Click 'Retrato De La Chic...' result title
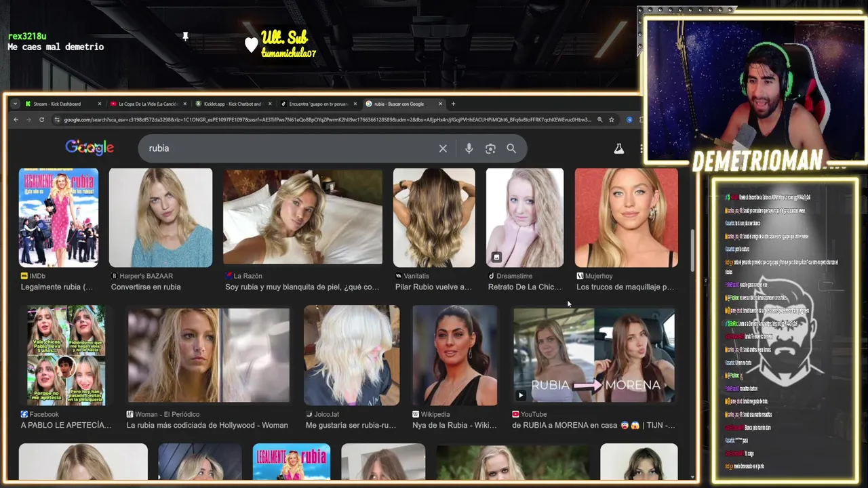 (525, 287)
